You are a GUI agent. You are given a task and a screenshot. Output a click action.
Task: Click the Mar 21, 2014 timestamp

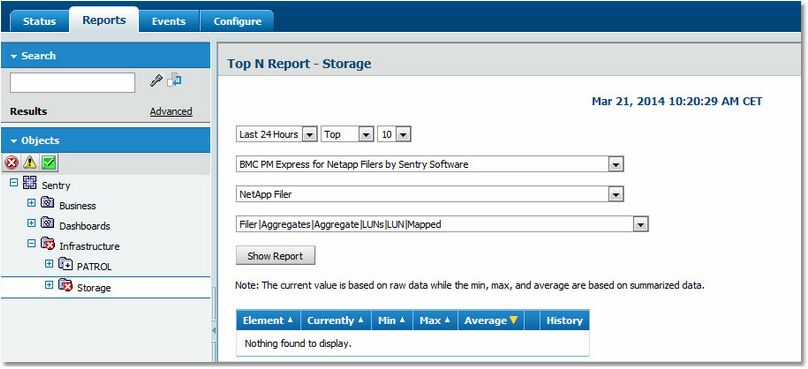coord(677,101)
